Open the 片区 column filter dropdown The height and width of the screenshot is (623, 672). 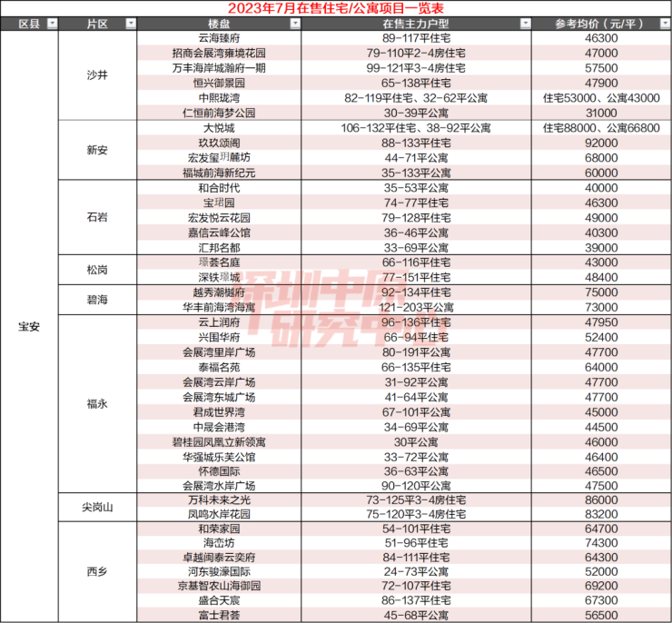click(x=131, y=24)
